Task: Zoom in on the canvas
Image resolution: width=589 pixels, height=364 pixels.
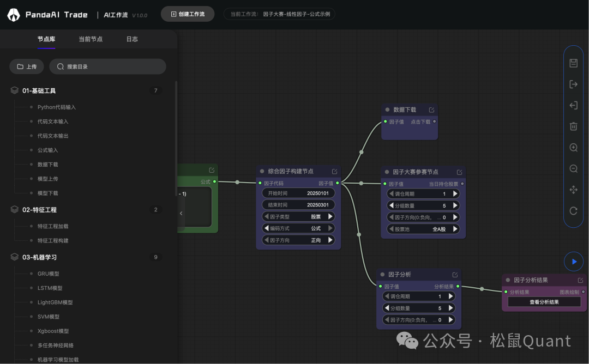Action: pos(573,148)
